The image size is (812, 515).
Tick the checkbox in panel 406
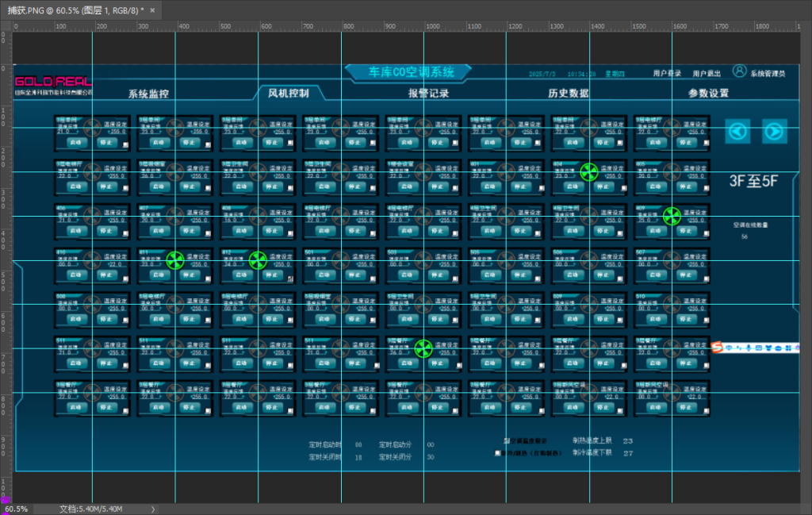click(125, 234)
